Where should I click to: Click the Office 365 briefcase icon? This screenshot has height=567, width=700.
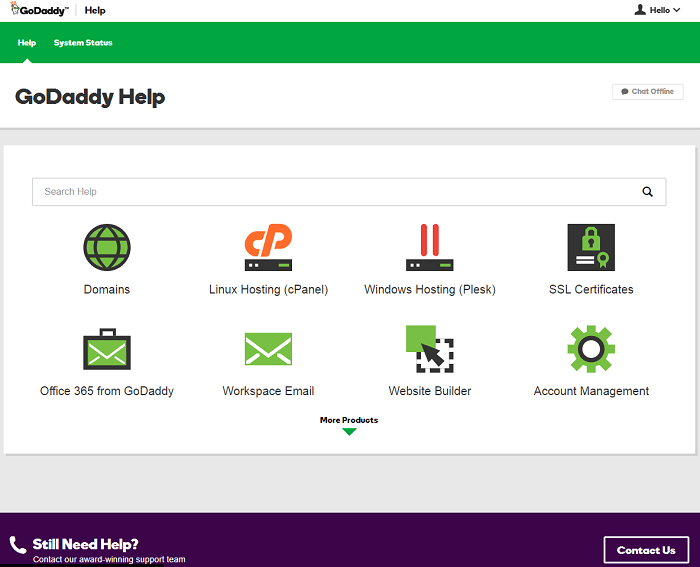click(107, 349)
